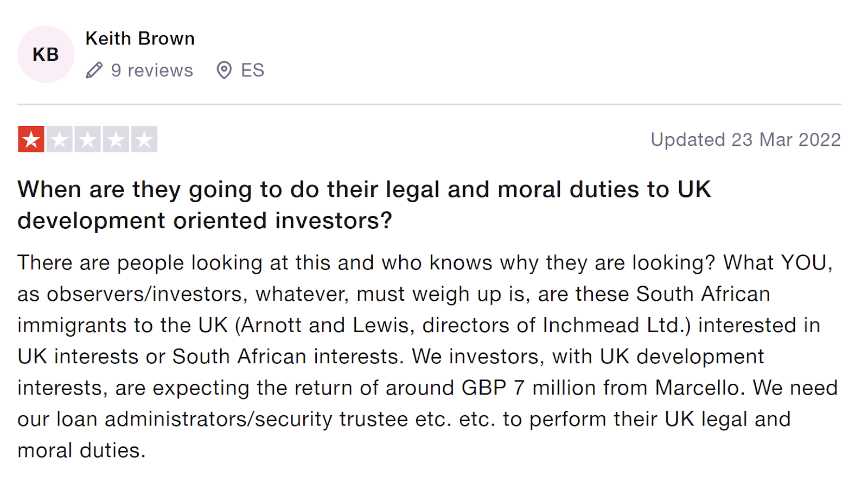The image size is (868, 477).
Task: Click the words 'moral duties.' ending review
Action: [81, 450]
